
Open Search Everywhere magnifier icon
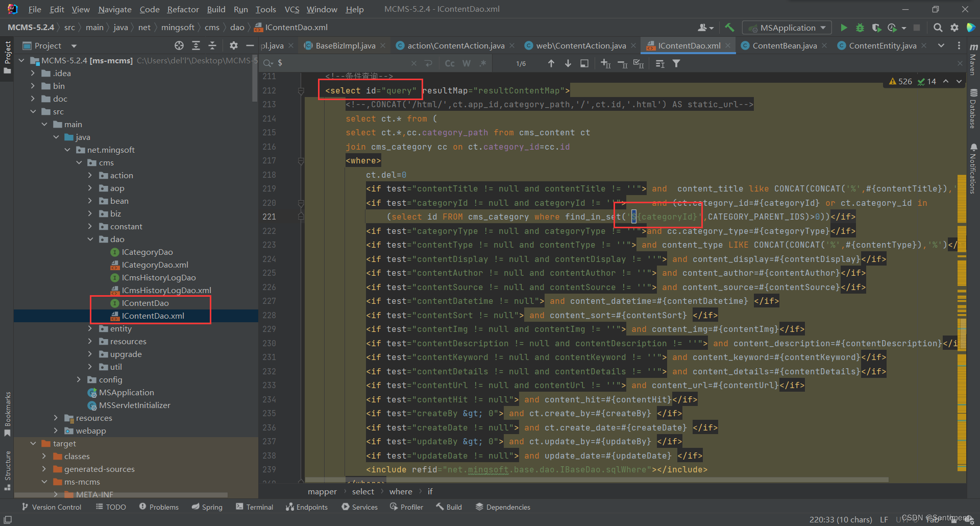coord(938,28)
